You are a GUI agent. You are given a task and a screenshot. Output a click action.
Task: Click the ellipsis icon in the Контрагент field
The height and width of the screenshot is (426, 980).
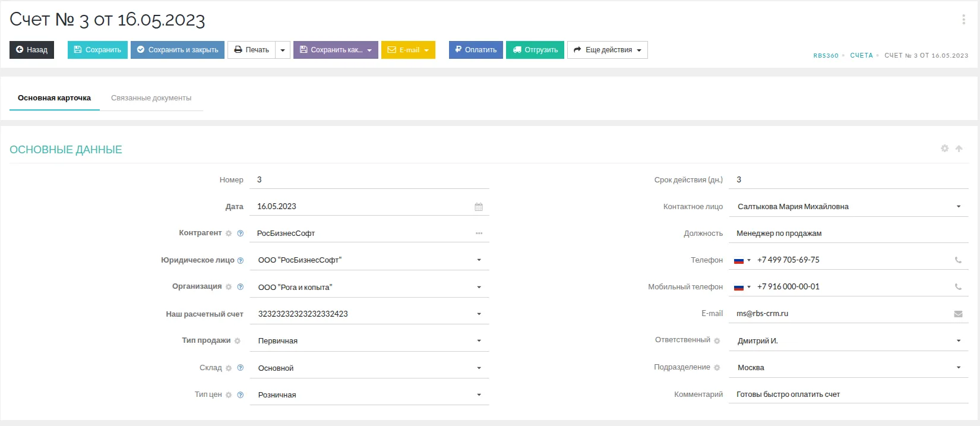tap(479, 233)
